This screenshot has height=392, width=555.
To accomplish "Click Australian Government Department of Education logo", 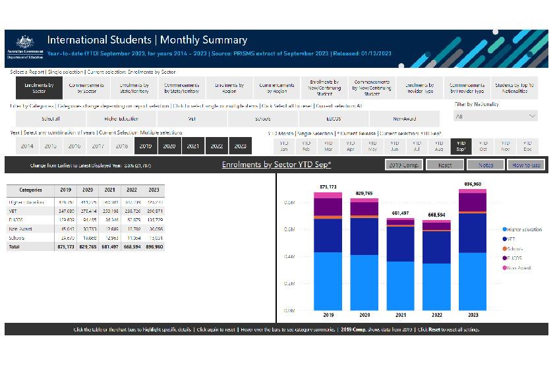I will 25,47.
